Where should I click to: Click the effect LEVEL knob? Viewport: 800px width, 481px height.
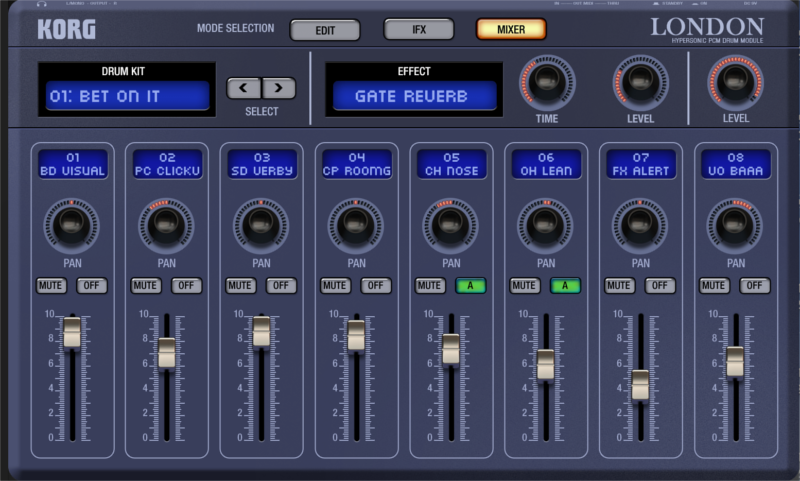(x=640, y=82)
